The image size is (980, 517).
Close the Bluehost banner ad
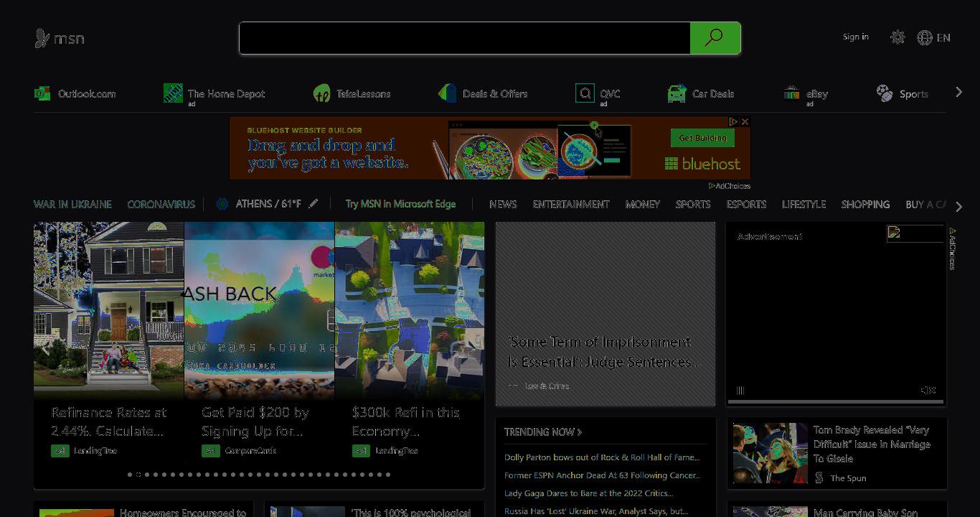[x=745, y=122]
